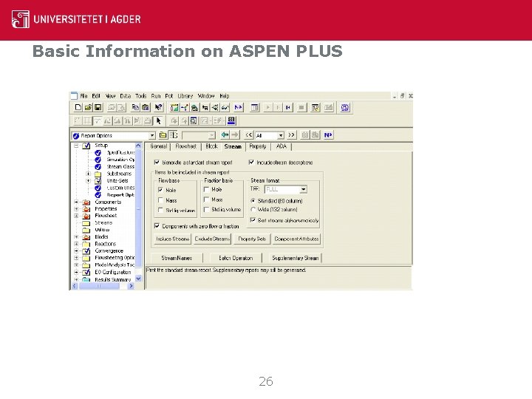Click the next form >> button
Image resolution: width=532 pixels, height=399 pixels.
click(x=291, y=135)
